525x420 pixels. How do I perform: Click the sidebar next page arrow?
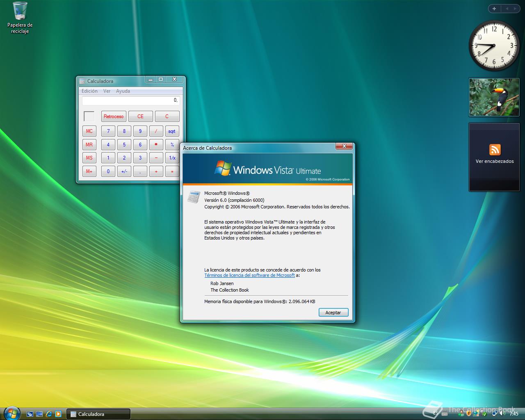(x=515, y=8)
